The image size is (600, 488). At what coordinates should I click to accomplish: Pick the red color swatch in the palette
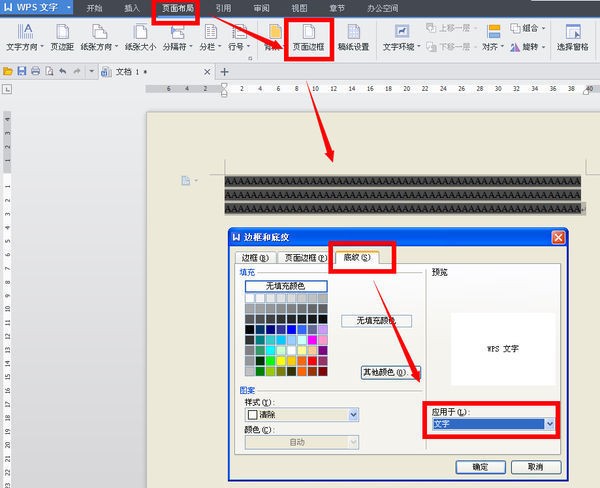[x=313, y=361]
